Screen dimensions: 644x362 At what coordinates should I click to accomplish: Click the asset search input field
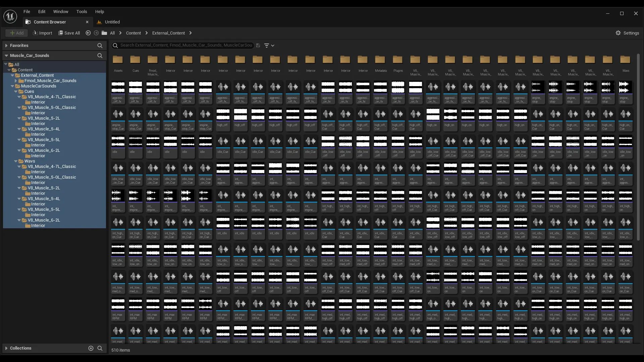click(x=186, y=45)
